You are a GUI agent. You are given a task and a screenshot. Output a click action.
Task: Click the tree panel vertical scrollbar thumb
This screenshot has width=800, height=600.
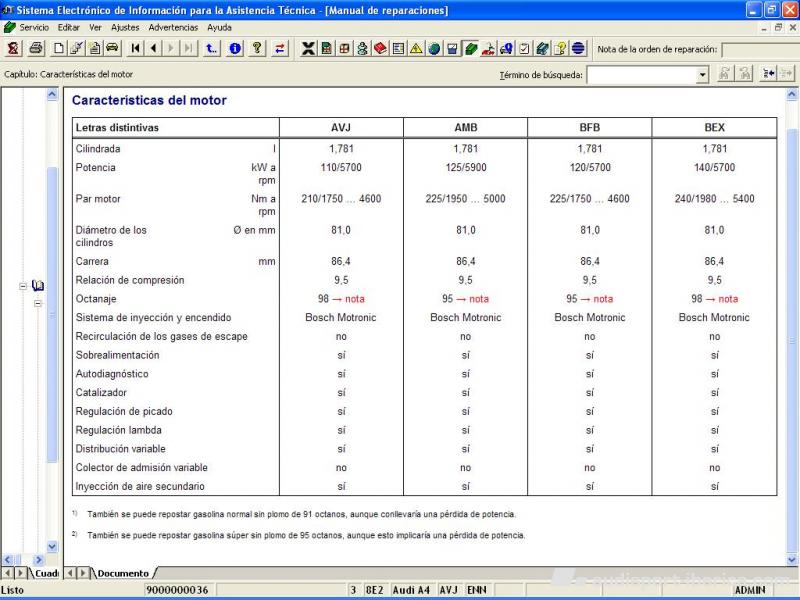click(x=52, y=315)
